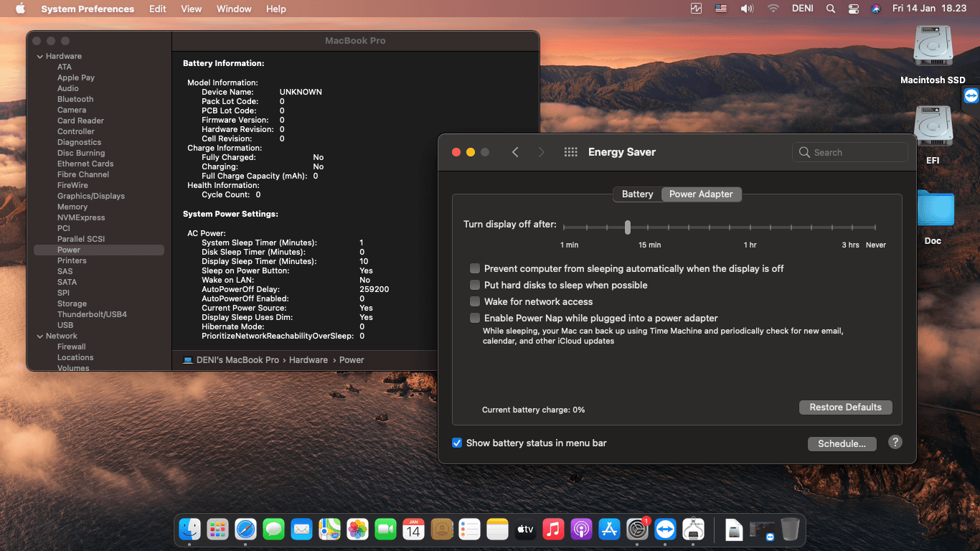Viewport: 980px width, 551px height.
Task: Click the Wi-Fi icon in the menu bar
Action: click(773, 9)
